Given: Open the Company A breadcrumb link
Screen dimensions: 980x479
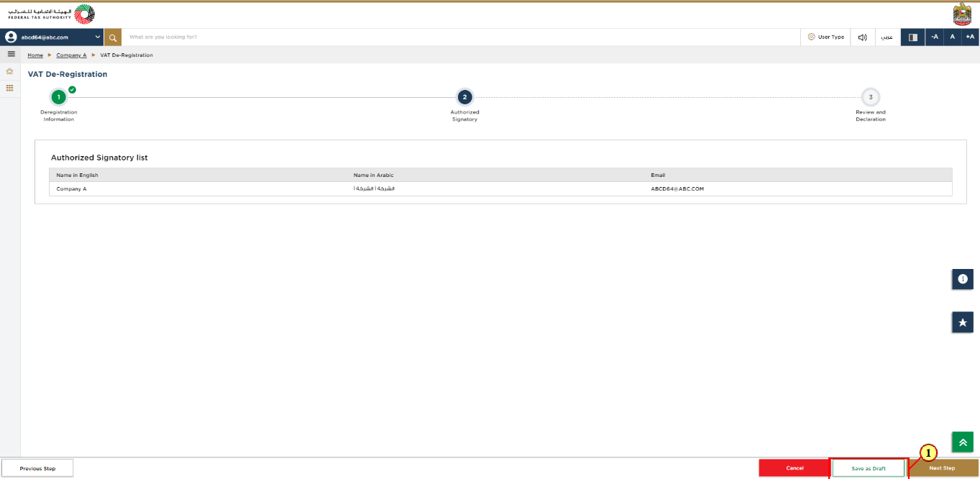Looking at the screenshot, I should pyautogui.click(x=71, y=55).
